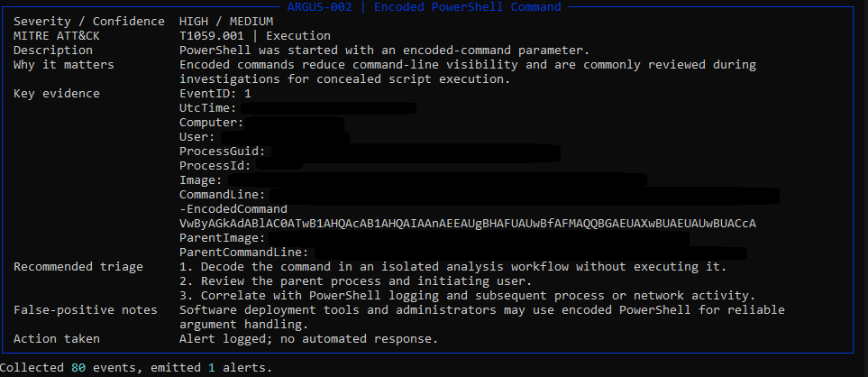Click the ARGUS-002 Encoded PowerShell Command title

point(424,7)
